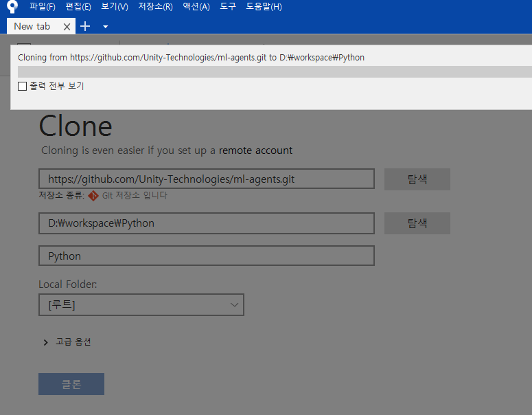Open the 액션(A) menu
Image resolution: width=532 pixels, height=415 pixels.
click(196, 6)
